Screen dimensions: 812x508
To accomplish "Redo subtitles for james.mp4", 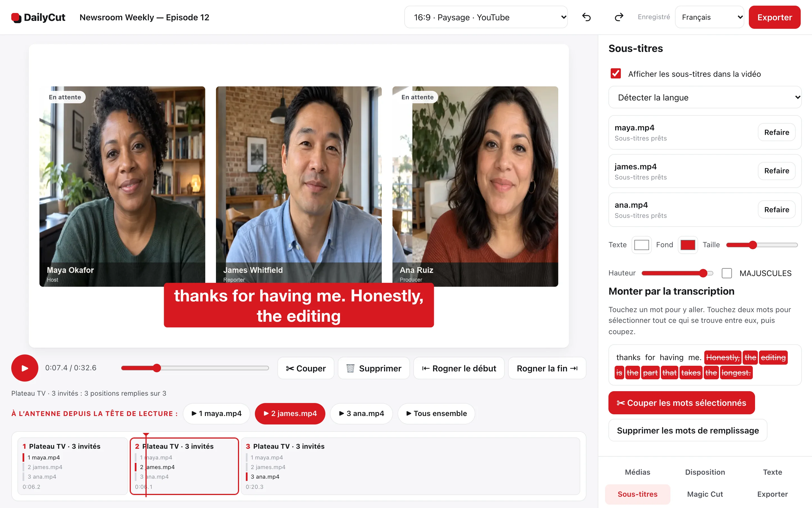I will 776,171.
